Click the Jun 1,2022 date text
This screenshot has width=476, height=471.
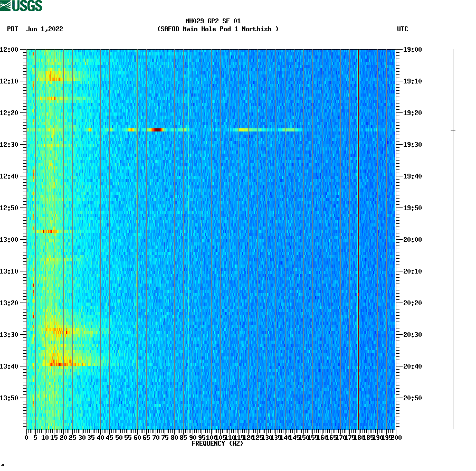click(x=44, y=30)
